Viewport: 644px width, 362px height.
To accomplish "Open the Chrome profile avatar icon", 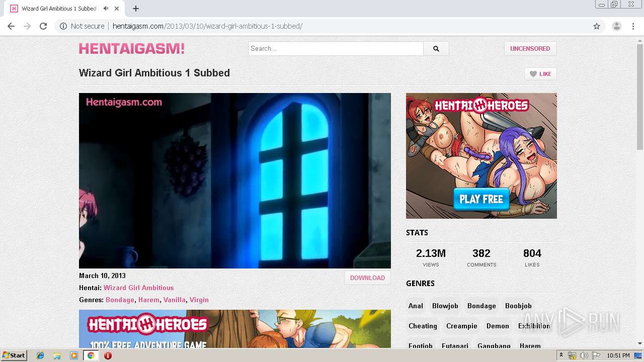I will pyautogui.click(x=616, y=26).
